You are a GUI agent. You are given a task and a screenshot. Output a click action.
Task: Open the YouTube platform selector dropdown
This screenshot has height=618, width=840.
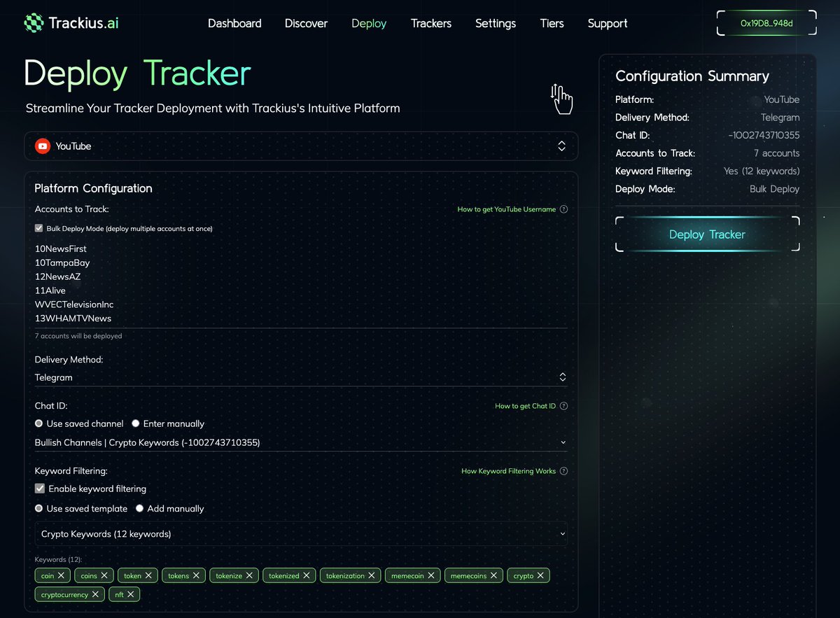point(301,146)
